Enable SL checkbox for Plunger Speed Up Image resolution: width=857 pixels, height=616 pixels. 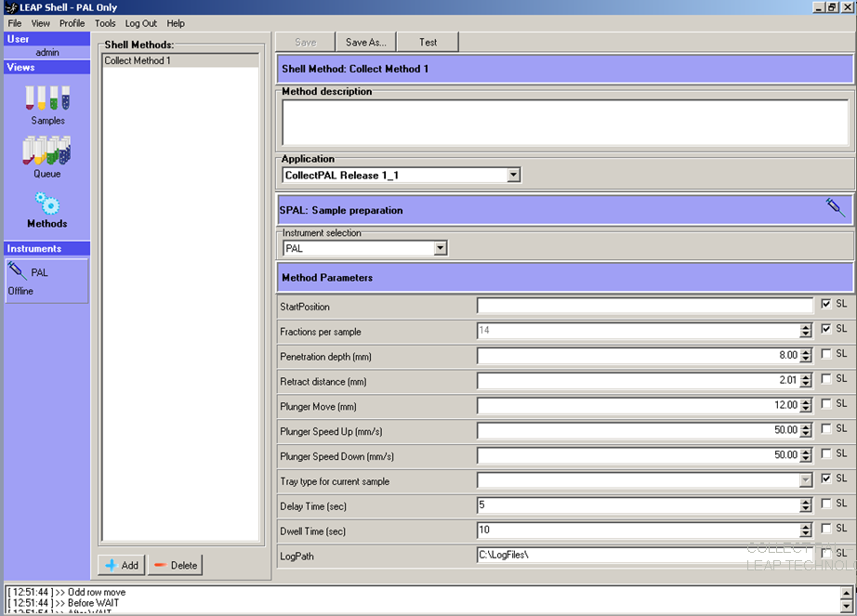point(826,428)
